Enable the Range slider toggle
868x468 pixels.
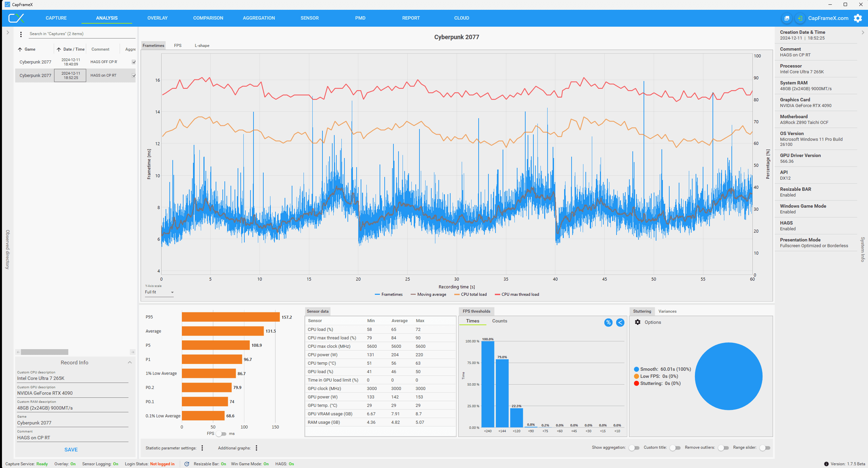click(x=765, y=448)
